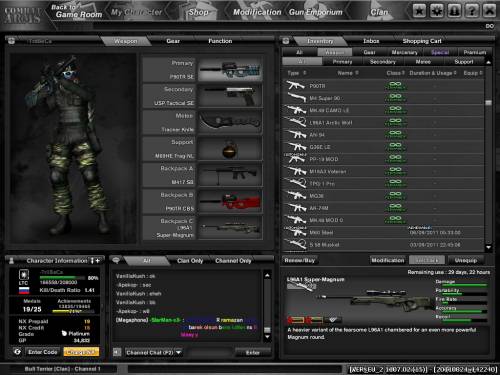Open settings gear icon in top bar
The width and height of the screenshot is (500, 375).
click(437, 11)
